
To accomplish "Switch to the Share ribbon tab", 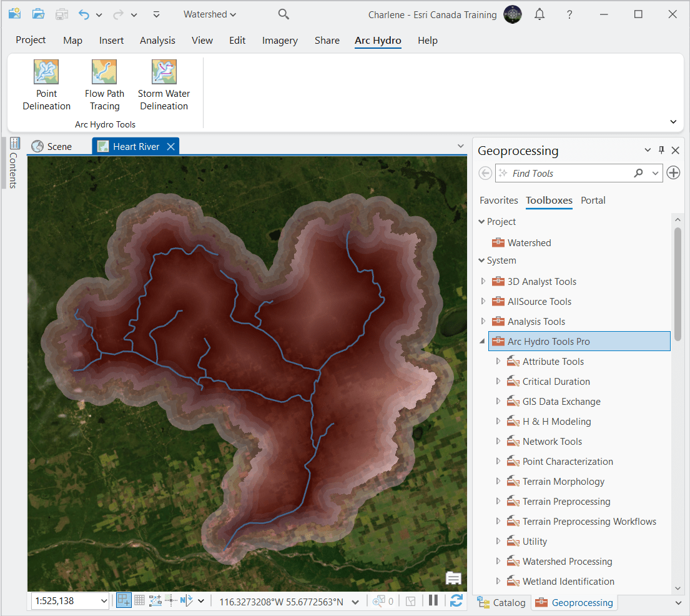I will pyautogui.click(x=327, y=41).
